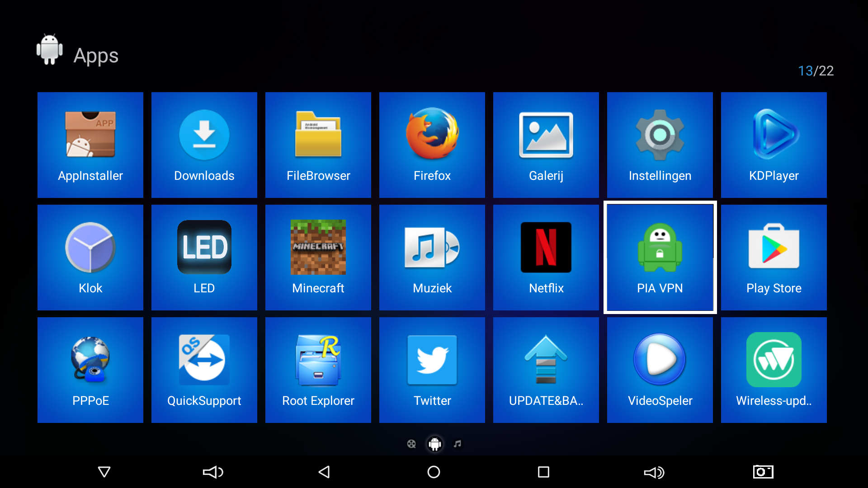This screenshot has height=488, width=868.
Task: Launch KDPlayer
Action: click(x=774, y=145)
